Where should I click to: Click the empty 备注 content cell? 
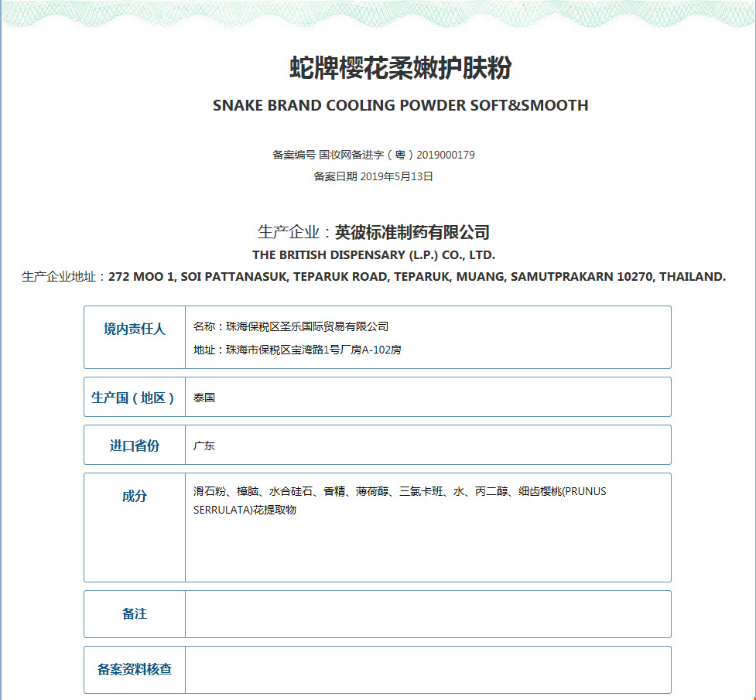[428, 614]
